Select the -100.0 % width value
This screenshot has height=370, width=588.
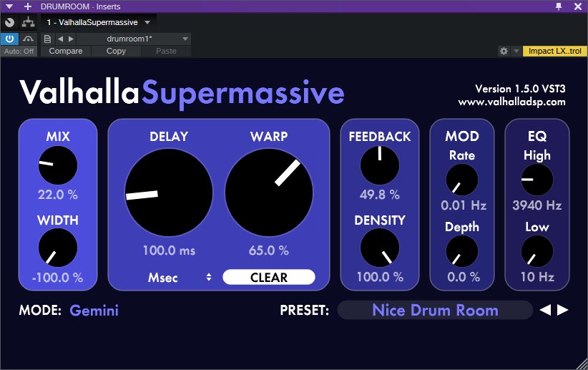point(57,277)
